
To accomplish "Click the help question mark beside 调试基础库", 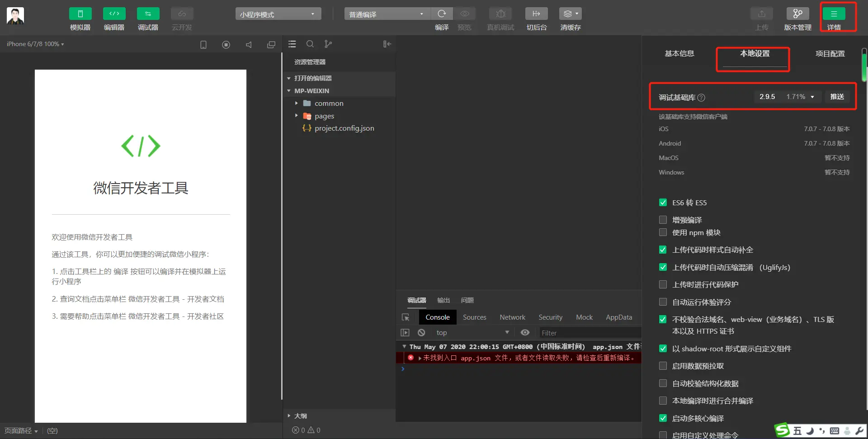I will tap(701, 97).
